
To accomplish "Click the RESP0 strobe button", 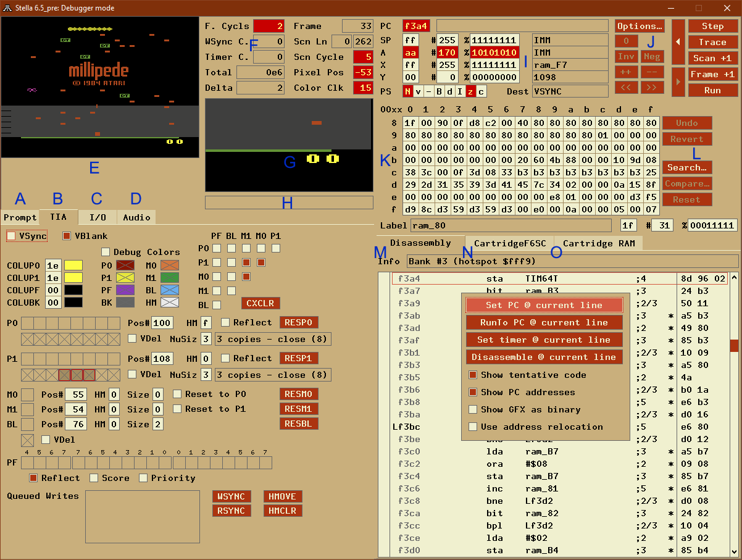I will pyautogui.click(x=299, y=322).
